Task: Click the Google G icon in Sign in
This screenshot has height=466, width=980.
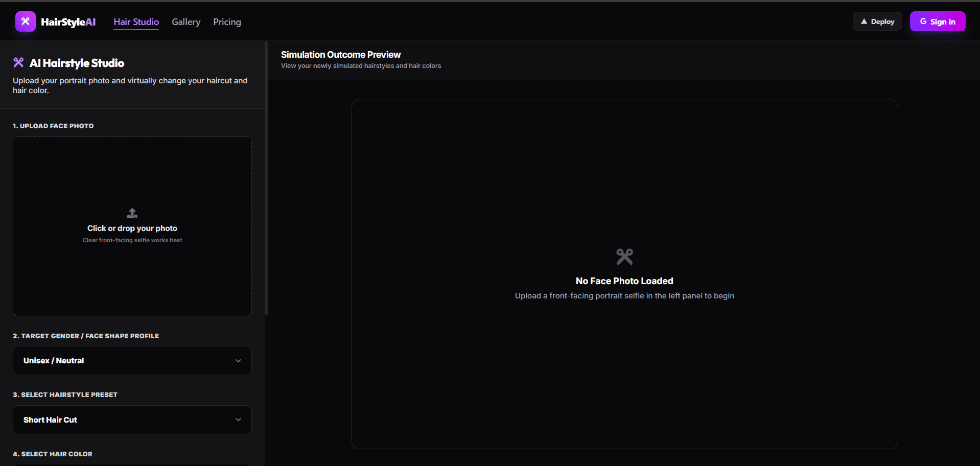Action: point(923,21)
